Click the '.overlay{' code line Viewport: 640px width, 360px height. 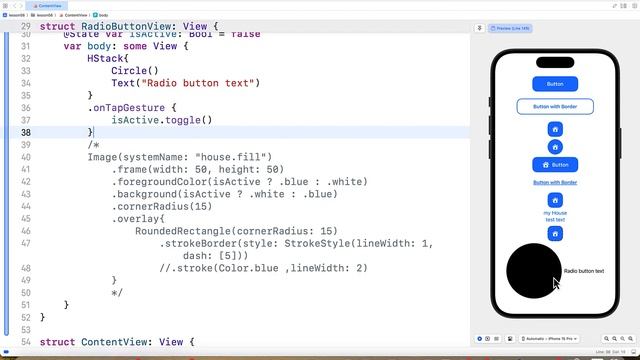[138, 219]
